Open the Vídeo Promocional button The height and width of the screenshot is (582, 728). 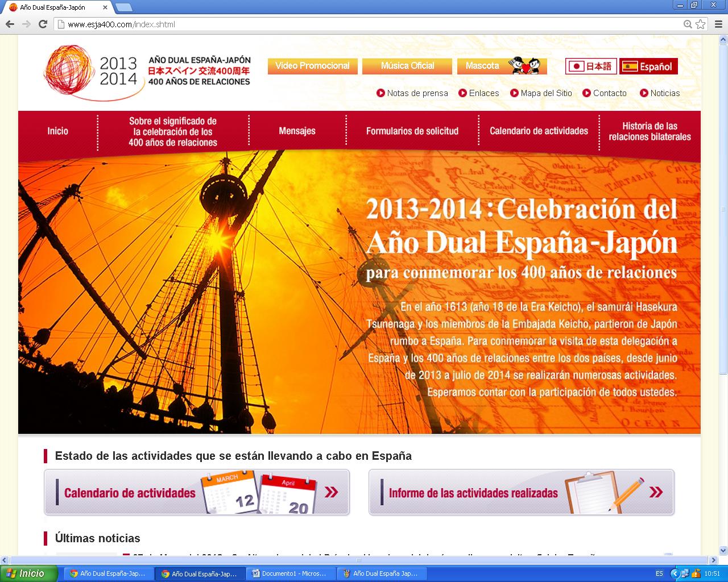312,66
